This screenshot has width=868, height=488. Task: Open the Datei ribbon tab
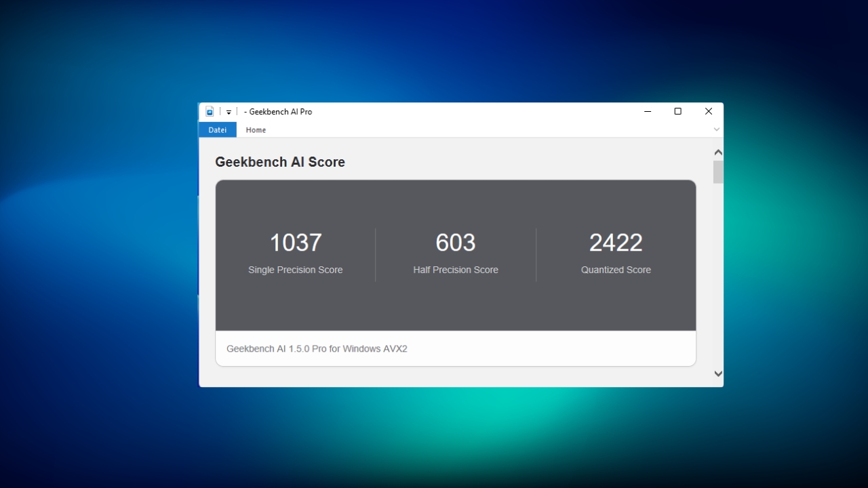[218, 129]
